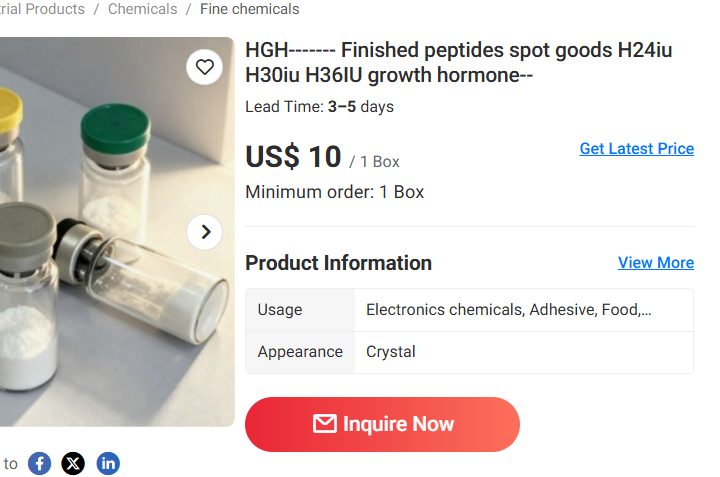This screenshot has height=477, width=720.
Task: Click the US$ 10 price
Action: 293,157
